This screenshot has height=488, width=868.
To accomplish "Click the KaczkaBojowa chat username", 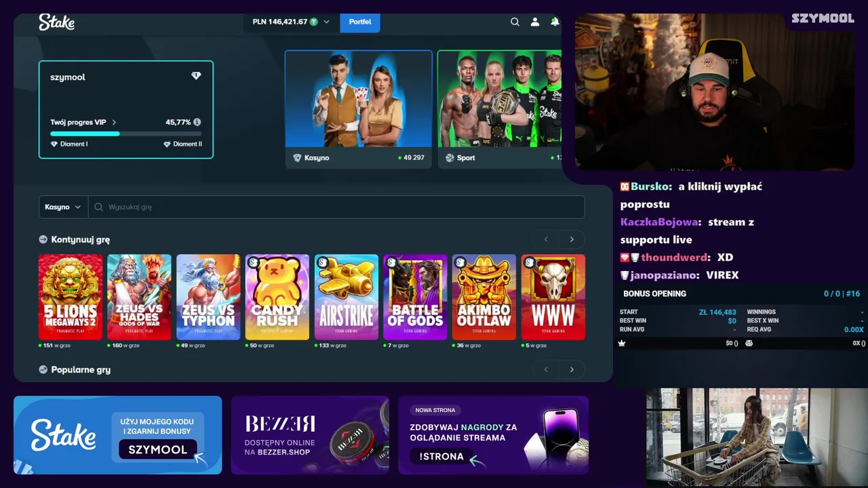I will [658, 222].
